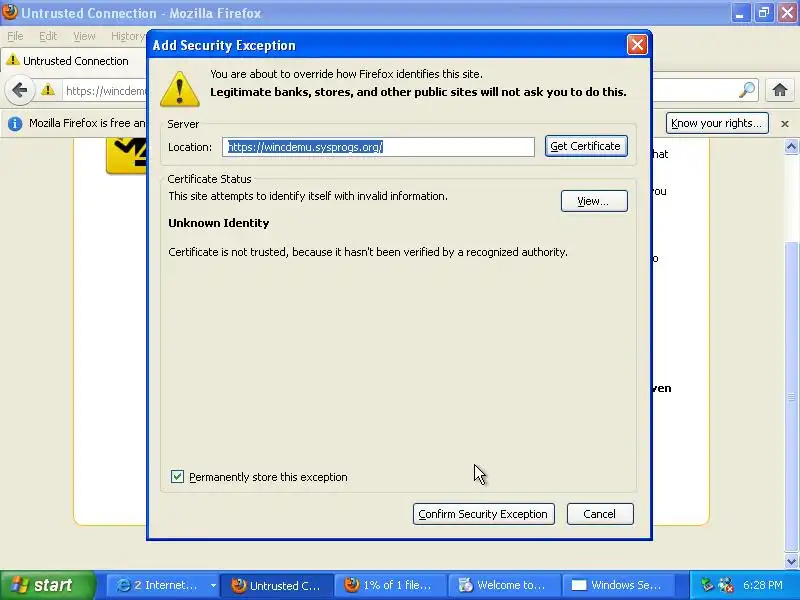
Task: Switch to Windows Se... taskbar item
Action: 618,585
